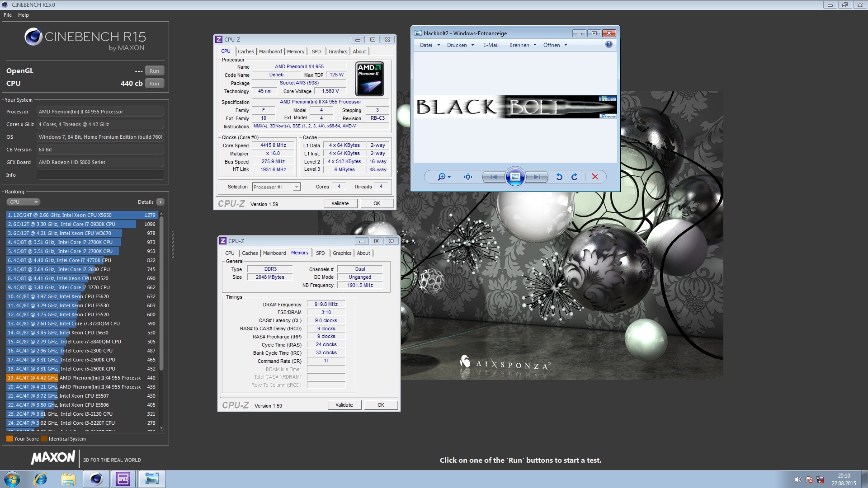Click the Processor field in Your System
The width and height of the screenshot is (868, 488).
[100, 112]
